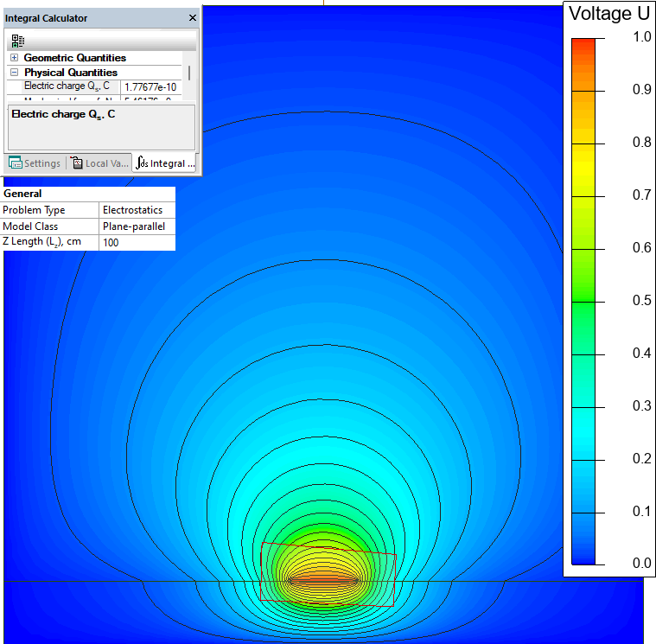Click the orange electrode at the field center
Viewport: 656px width, 644px height.
click(x=323, y=581)
